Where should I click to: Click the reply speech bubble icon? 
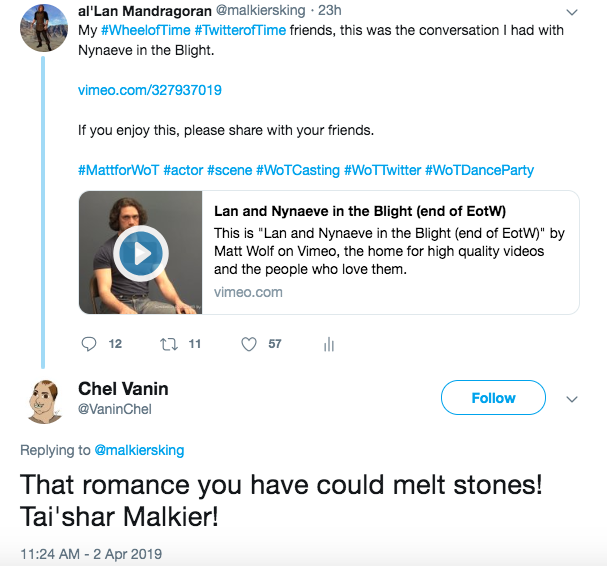[x=90, y=344]
